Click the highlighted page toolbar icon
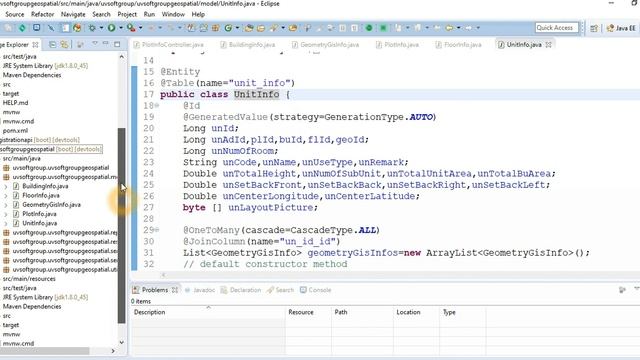Image resolution: width=640 pixels, height=360 pixels. click(x=65, y=28)
